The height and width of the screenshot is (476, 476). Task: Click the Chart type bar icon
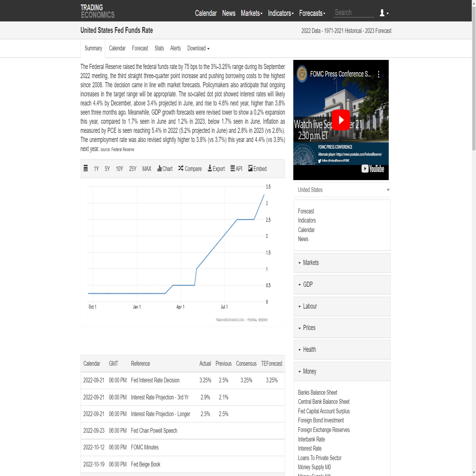pyautogui.click(x=159, y=169)
